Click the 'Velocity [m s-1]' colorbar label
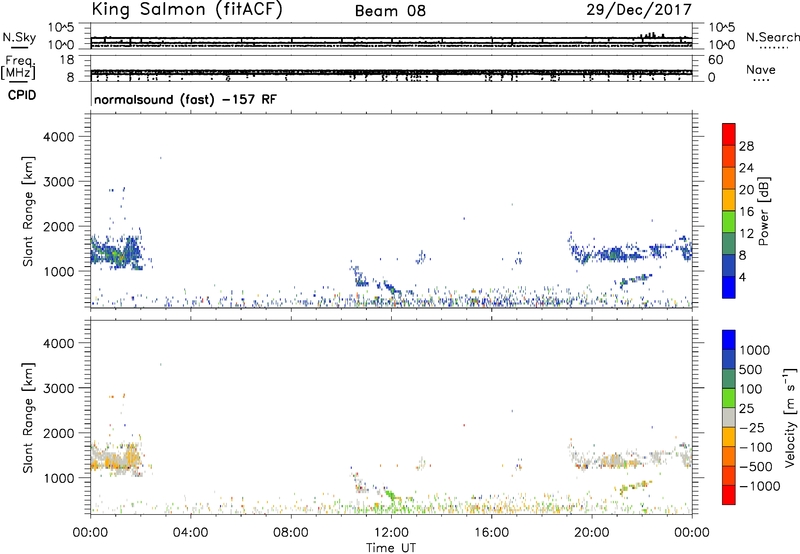This screenshot has width=800, height=554. pyautogui.click(x=790, y=417)
